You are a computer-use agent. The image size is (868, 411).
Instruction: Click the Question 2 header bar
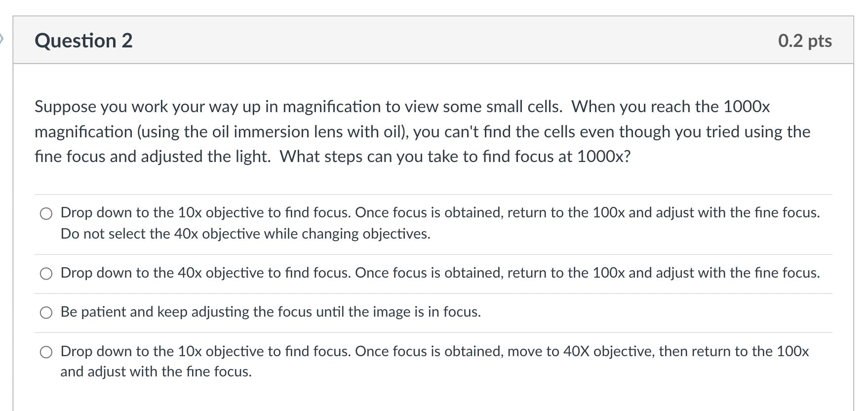coord(434,41)
